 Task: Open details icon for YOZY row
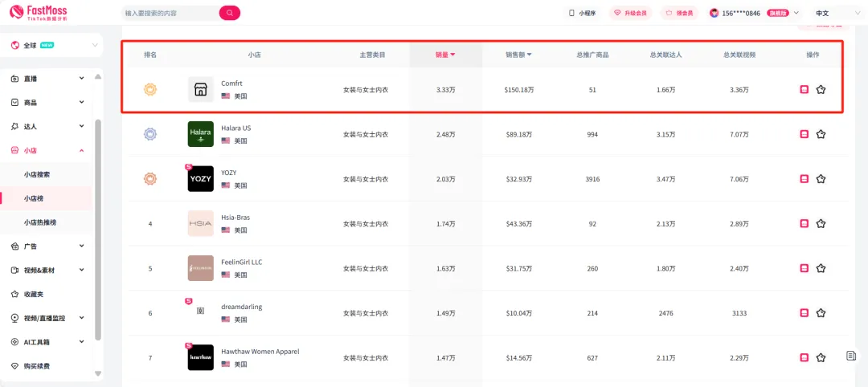[805, 178]
